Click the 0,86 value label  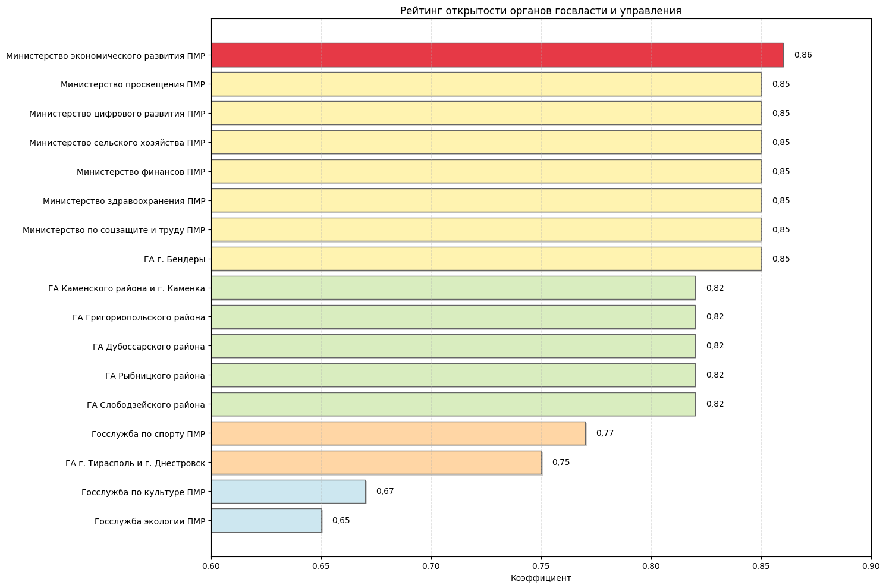(x=803, y=55)
